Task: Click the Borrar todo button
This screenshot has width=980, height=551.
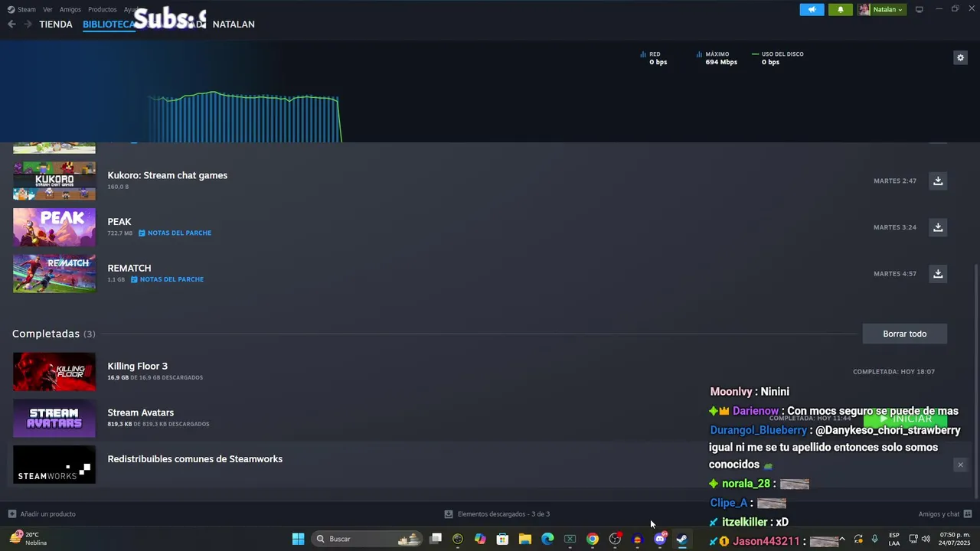Action: 905,334
